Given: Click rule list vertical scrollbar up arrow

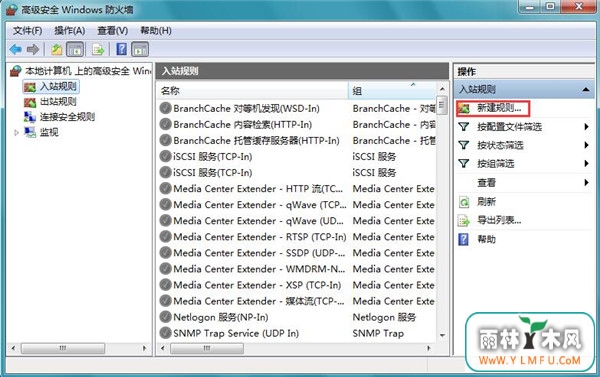Looking at the screenshot, I should click(x=442, y=89).
